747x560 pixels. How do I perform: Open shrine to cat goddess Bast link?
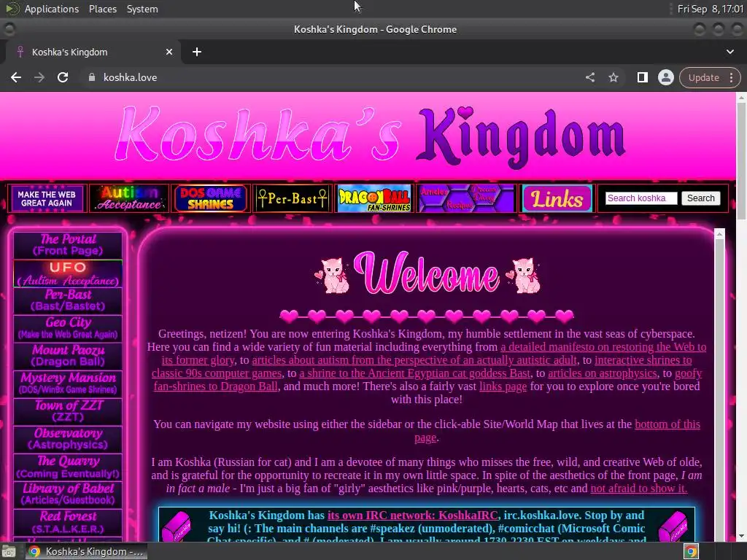[x=414, y=373]
